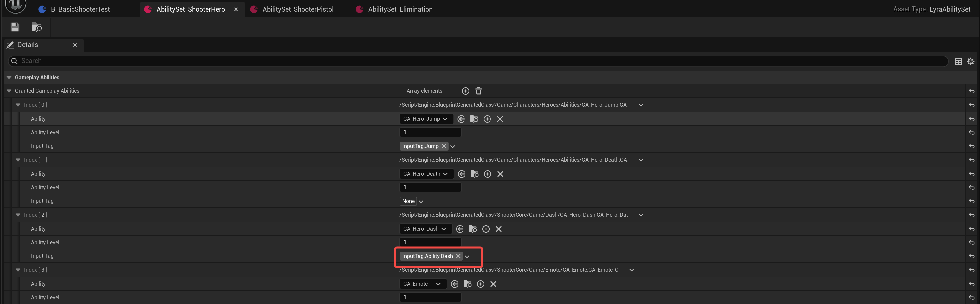
Task: Save the current ability set asset
Action: click(x=15, y=27)
